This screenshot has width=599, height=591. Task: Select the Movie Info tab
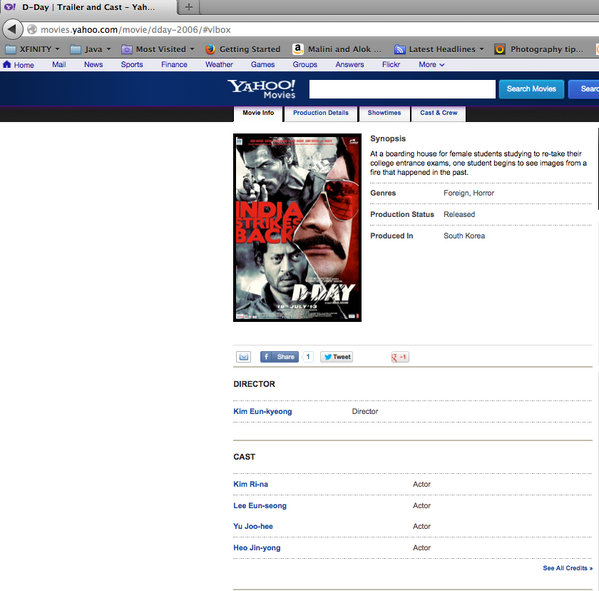pyautogui.click(x=258, y=113)
